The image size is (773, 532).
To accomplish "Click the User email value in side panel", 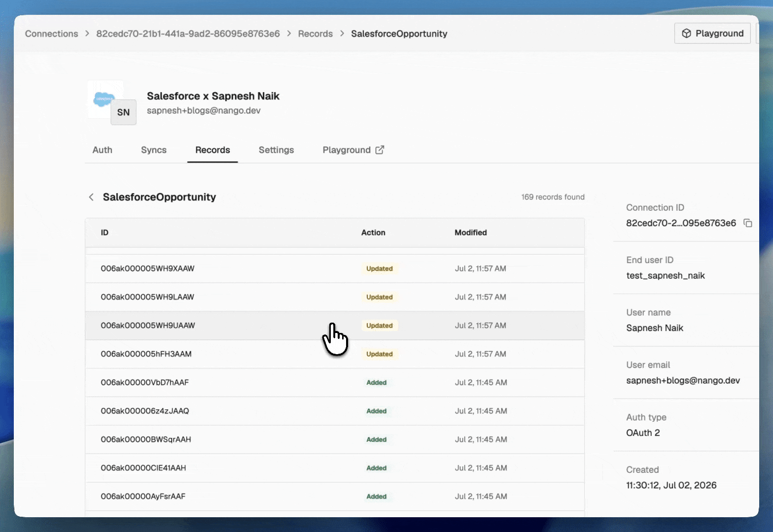I will 683,380.
